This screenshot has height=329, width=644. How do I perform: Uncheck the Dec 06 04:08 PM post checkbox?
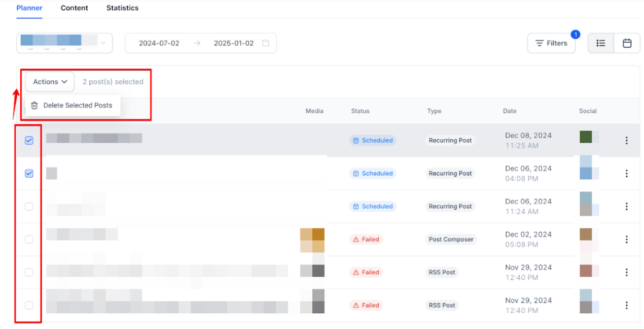click(x=29, y=174)
